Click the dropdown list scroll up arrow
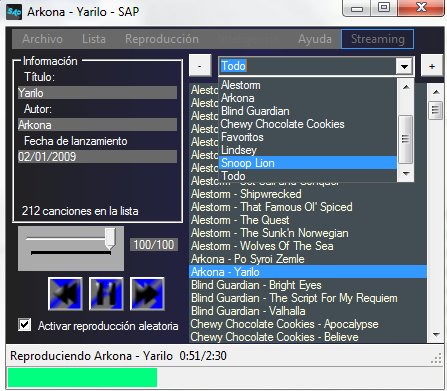This screenshot has width=447, height=391. tap(406, 87)
